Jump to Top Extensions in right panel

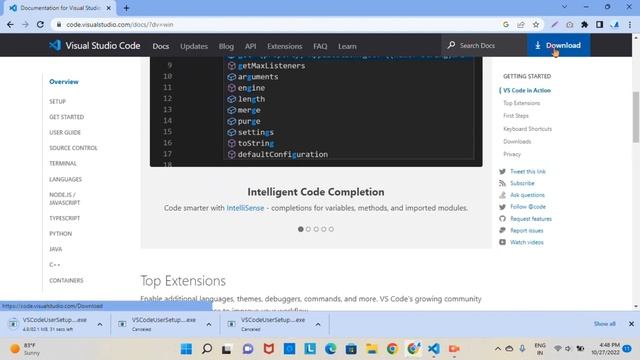coord(522,103)
